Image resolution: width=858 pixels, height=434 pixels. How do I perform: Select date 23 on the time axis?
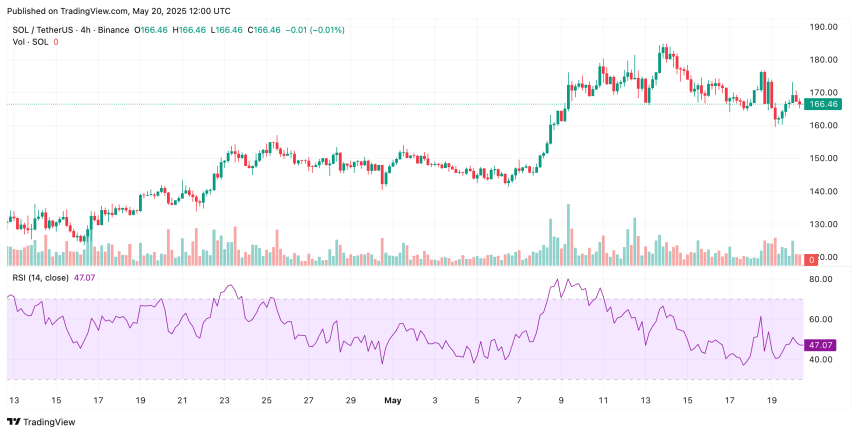pos(224,399)
